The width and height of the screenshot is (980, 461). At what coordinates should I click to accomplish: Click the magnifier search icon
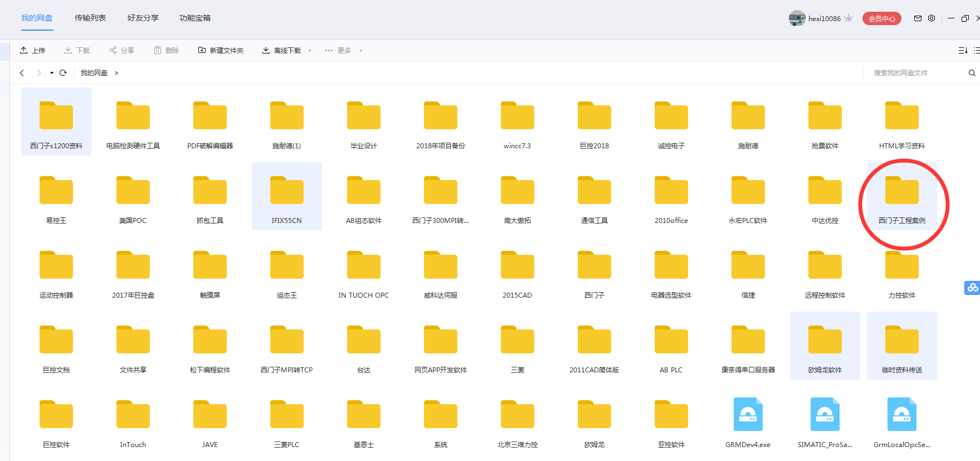[972, 73]
